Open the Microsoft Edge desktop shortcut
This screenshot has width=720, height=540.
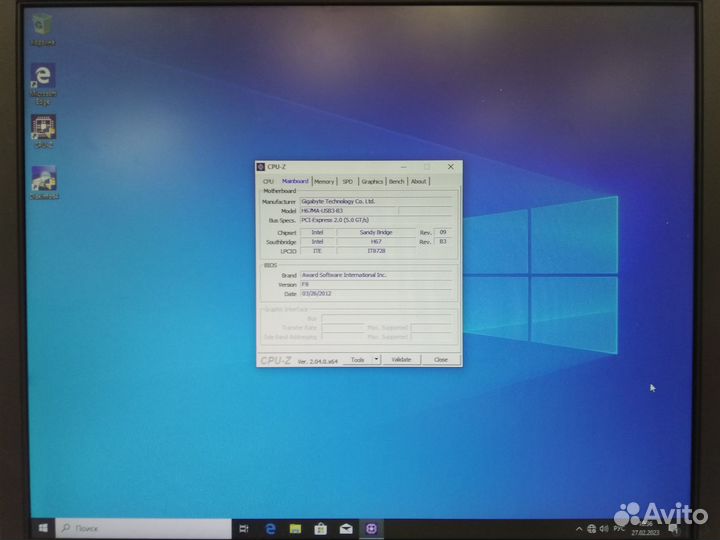tap(43, 84)
